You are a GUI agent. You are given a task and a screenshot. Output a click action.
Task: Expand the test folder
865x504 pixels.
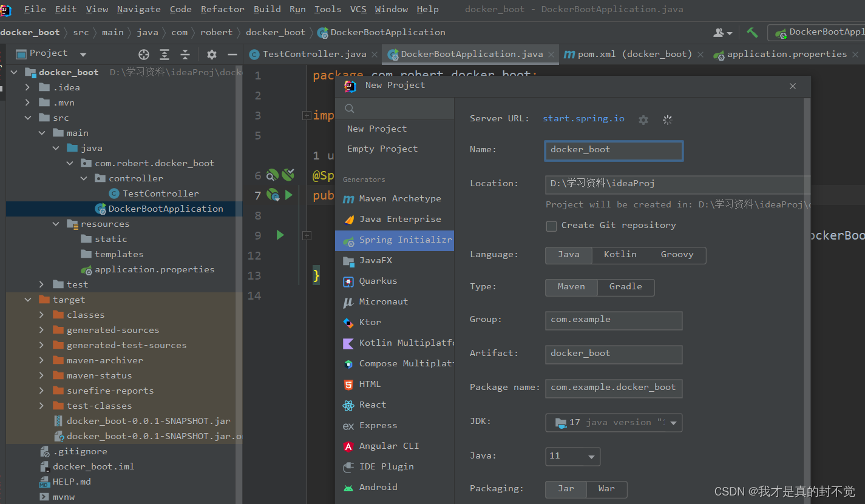tap(41, 284)
